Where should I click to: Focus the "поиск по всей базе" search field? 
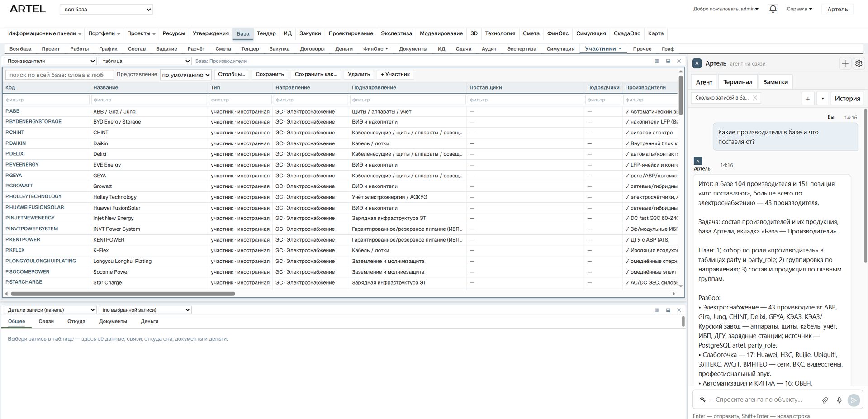[59, 75]
